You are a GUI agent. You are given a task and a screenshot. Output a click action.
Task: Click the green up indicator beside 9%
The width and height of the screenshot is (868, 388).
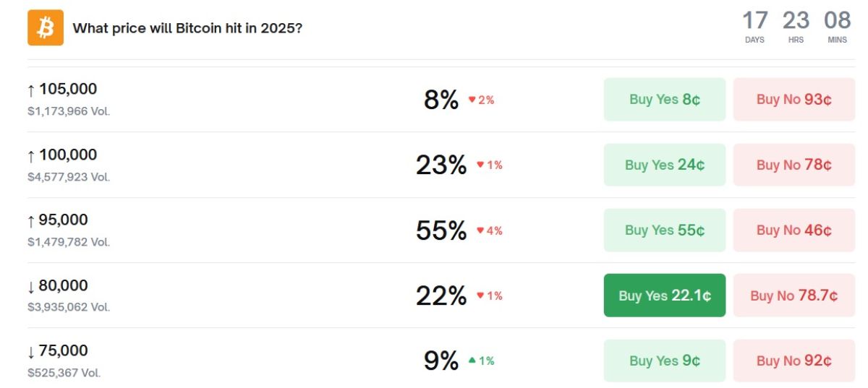tap(481, 361)
